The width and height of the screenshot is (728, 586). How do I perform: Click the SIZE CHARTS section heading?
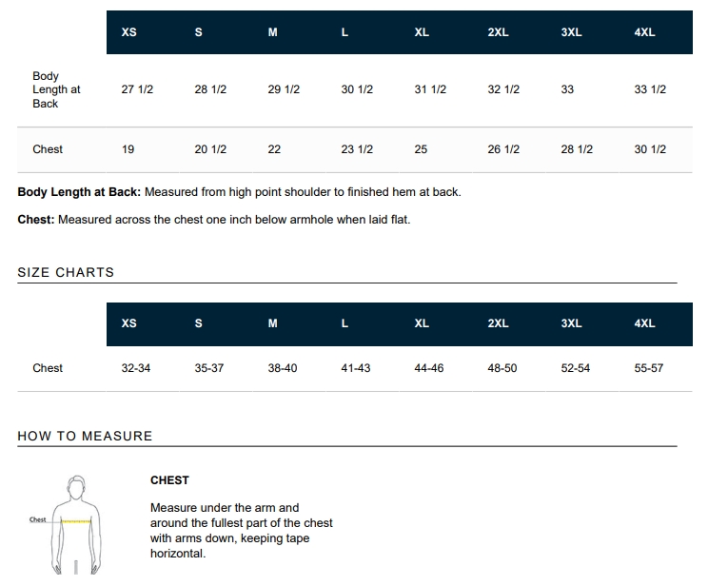tap(66, 272)
